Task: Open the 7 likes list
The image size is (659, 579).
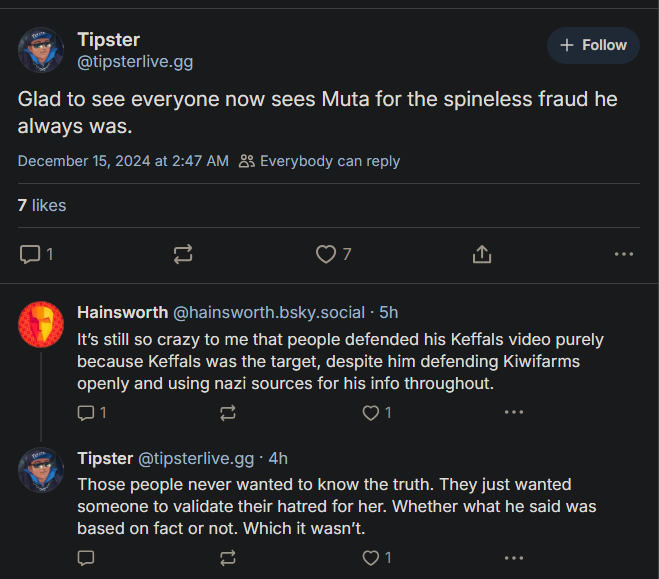Action: 42,205
